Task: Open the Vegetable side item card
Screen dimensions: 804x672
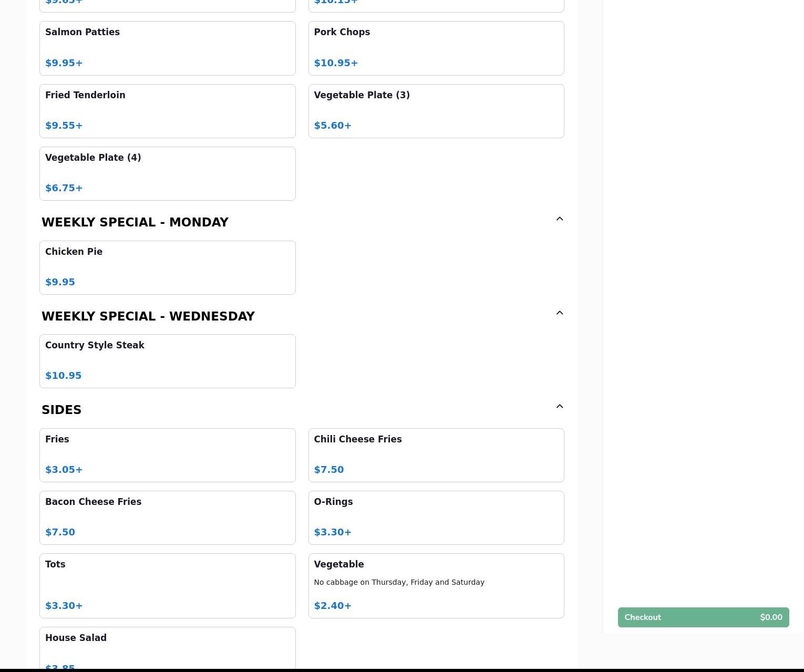Action: [x=436, y=586]
